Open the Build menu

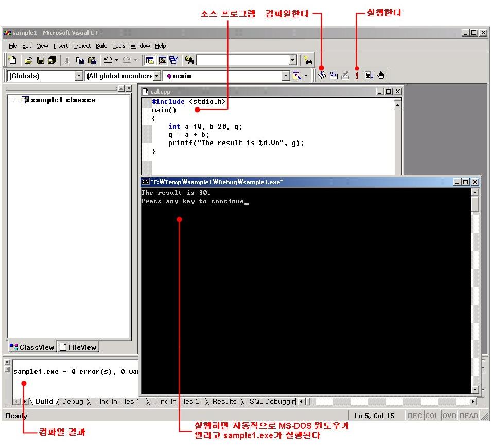tap(101, 46)
